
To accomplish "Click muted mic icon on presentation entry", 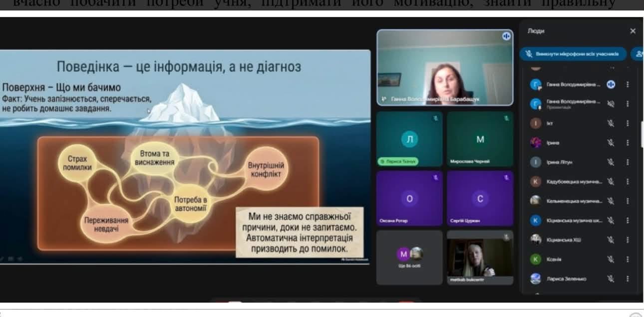I will [x=611, y=104].
